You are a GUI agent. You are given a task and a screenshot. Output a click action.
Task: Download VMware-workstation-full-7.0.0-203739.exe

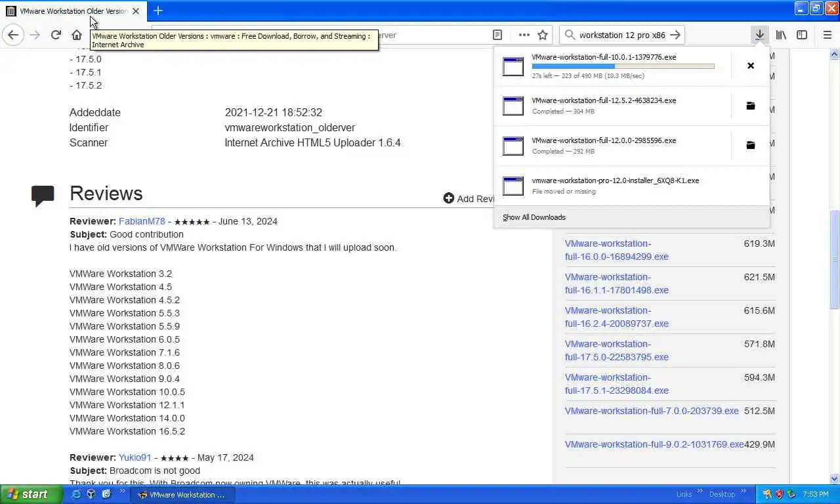point(652,411)
